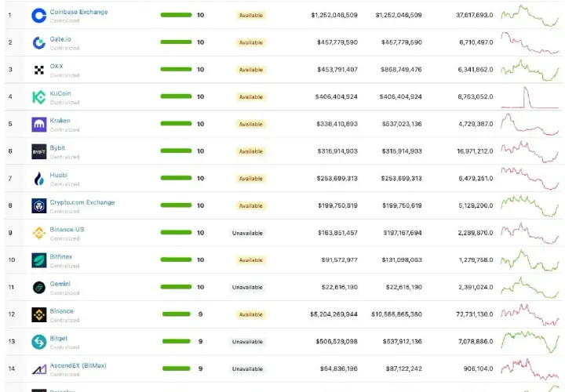Click the visits value 37,617,693.0
This screenshot has height=392, width=565.
click(475, 15)
